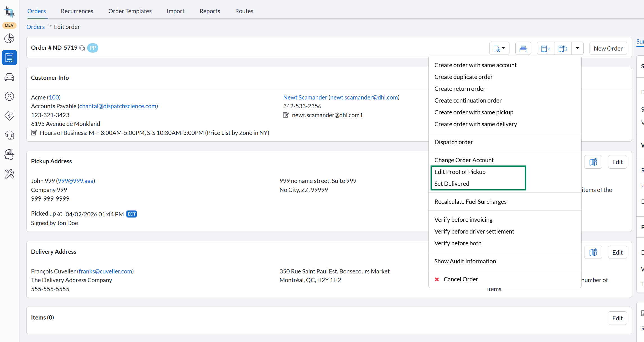644x342 pixels.
Task: Open the user accounts sidebar icon
Action: pyautogui.click(x=9, y=96)
